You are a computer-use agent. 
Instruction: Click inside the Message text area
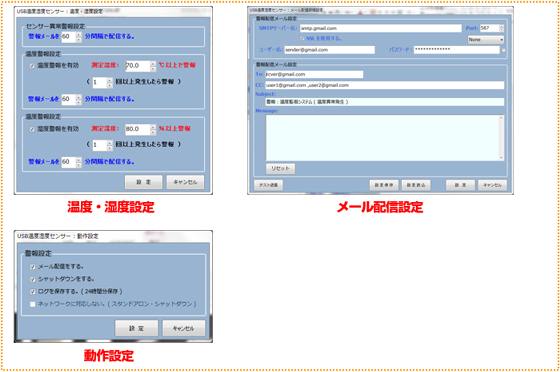tap(382, 138)
